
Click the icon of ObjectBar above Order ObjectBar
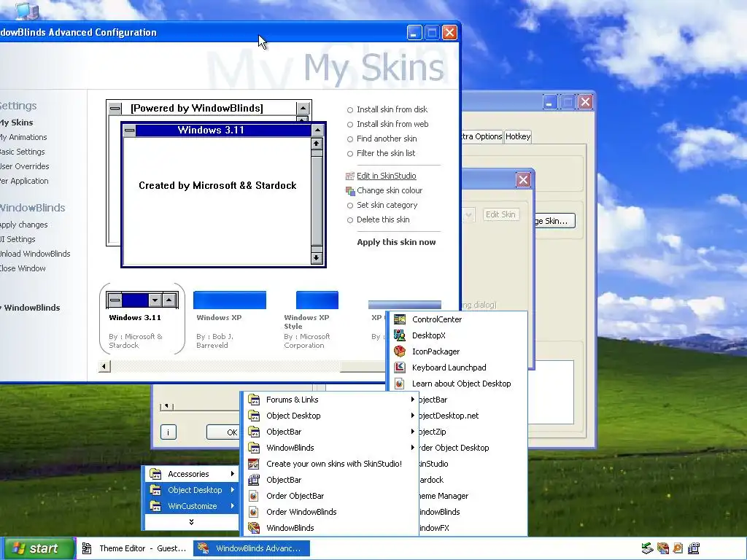click(x=253, y=480)
